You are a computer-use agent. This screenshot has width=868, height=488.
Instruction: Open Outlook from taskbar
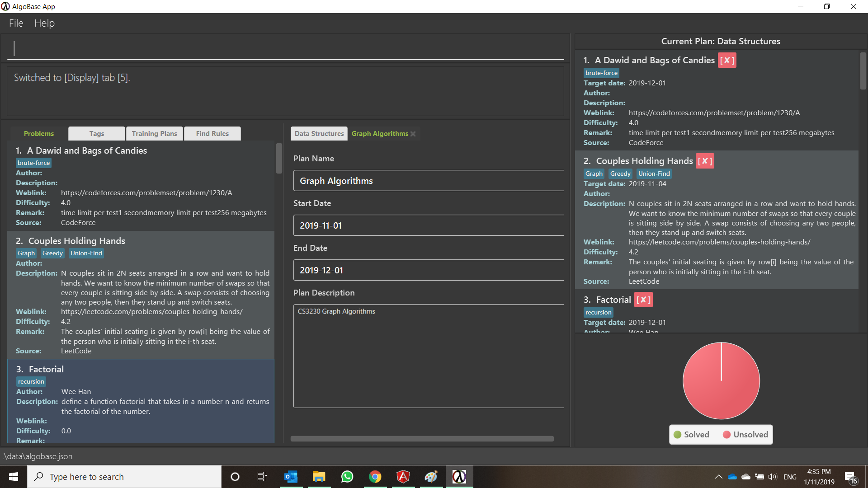click(x=291, y=477)
